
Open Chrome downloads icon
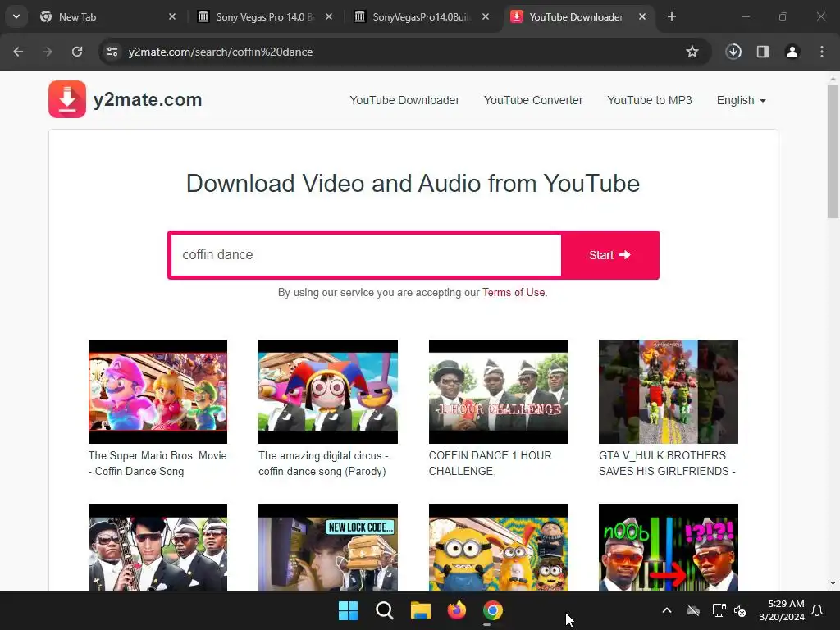pyautogui.click(x=733, y=52)
